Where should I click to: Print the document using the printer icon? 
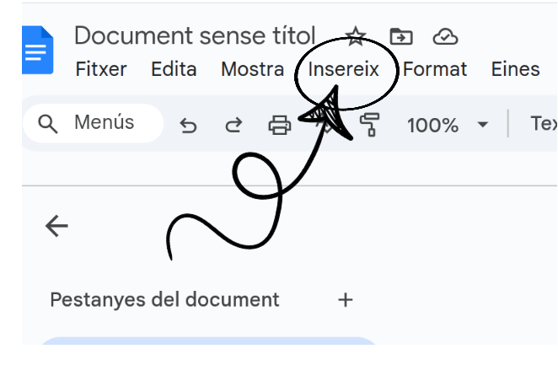pos(279,126)
